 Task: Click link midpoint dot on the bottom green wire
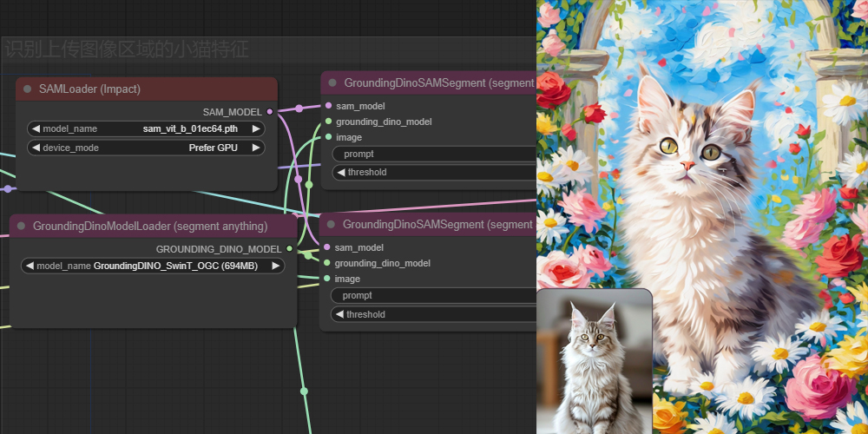click(x=304, y=391)
